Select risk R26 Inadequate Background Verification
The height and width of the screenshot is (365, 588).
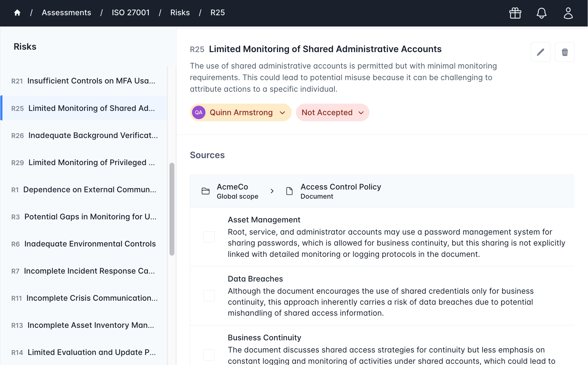click(84, 135)
